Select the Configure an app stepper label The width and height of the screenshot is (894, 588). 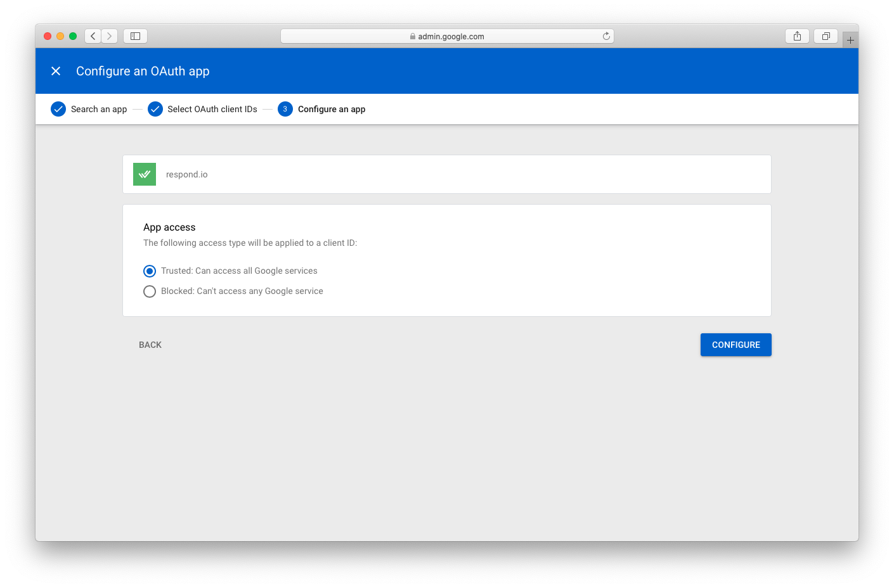(x=331, y=109)
